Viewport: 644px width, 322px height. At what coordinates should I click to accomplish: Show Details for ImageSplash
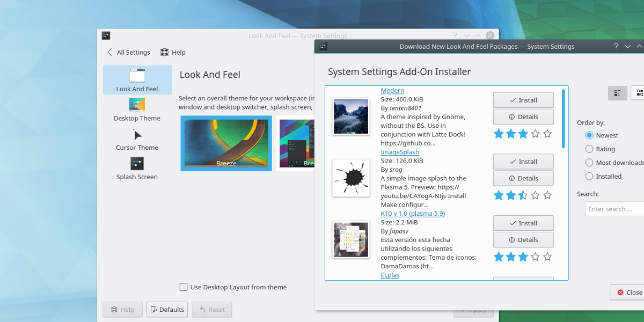(x=523, y=178)
